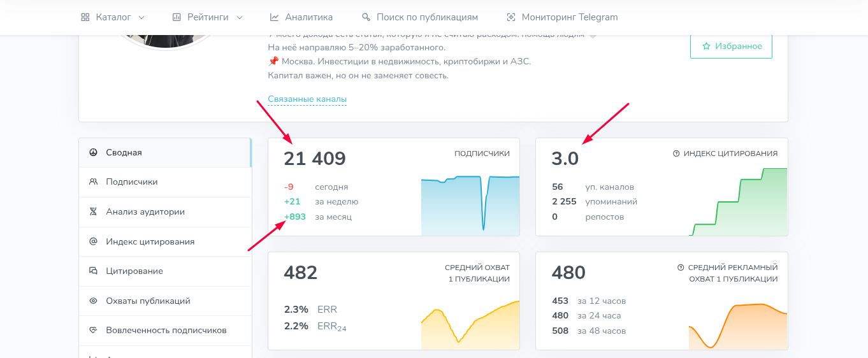Click the 2 255 упоминаний row

coord(595,201)
